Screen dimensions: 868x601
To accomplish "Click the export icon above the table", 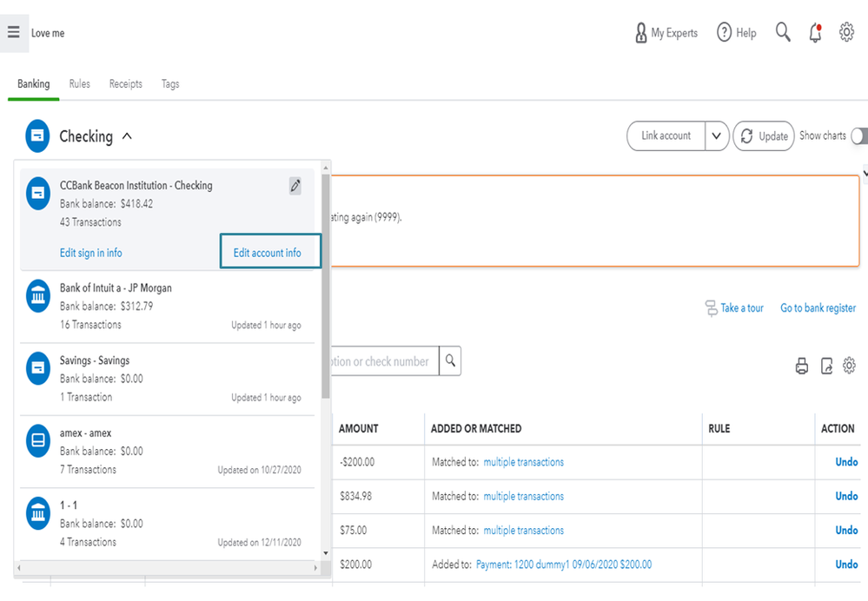I will [x=826, y=367].
